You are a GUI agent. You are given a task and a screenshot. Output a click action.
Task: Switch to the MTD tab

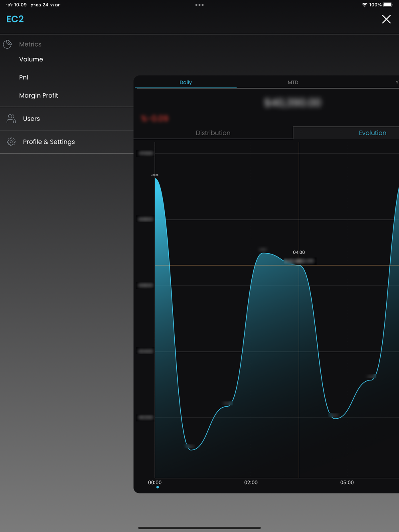(x=293, y=83)
